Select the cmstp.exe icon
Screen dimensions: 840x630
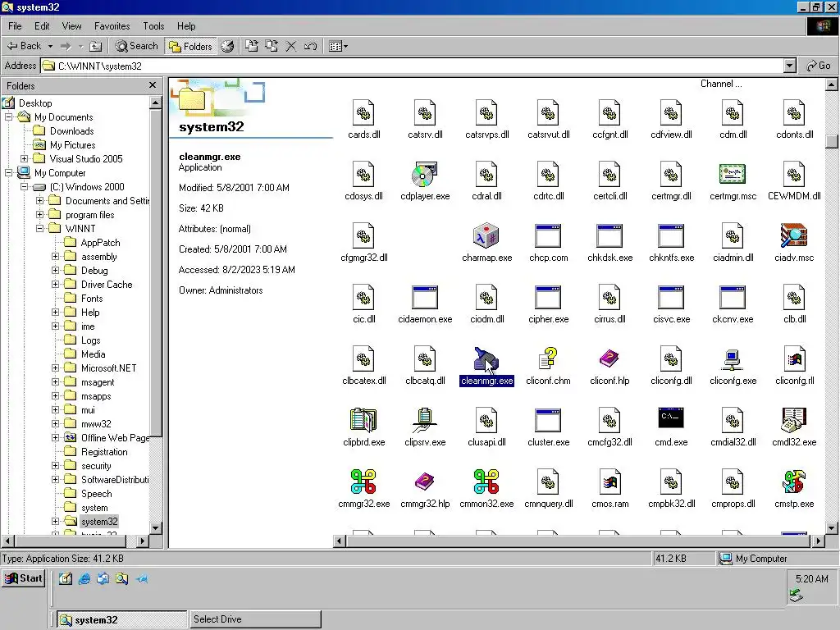click(794, 482)
